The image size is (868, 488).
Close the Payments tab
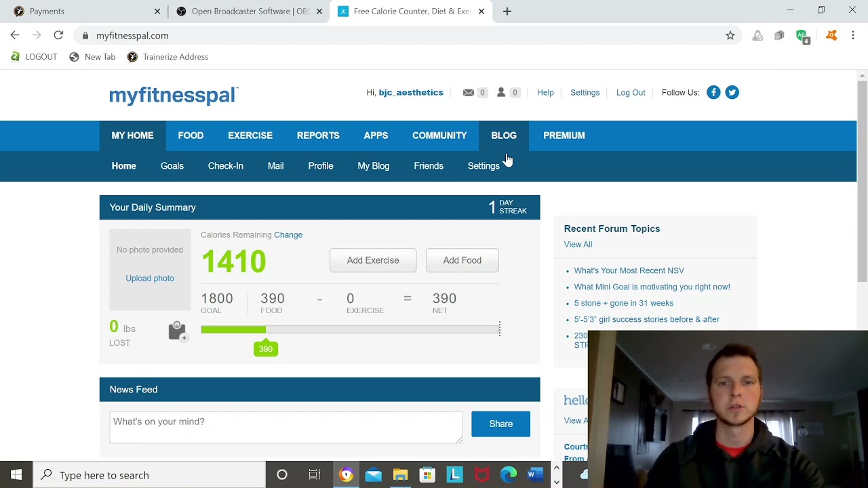(157, 12)
